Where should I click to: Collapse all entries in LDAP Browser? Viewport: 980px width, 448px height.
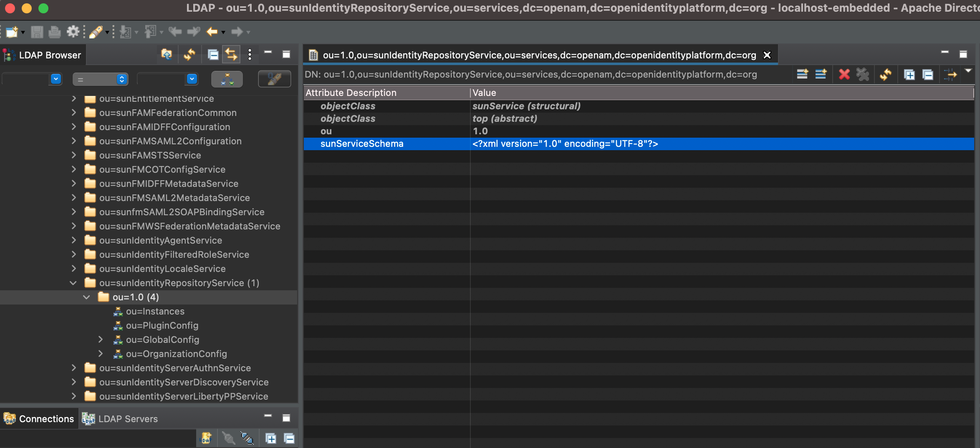pyautogui.click(x=213, y=54)
